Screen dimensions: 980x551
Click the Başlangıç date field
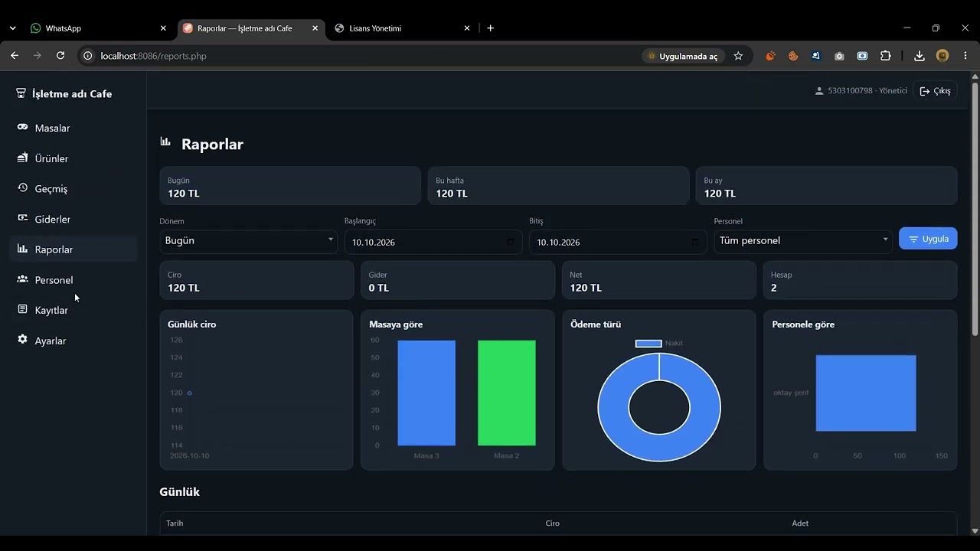433,242
